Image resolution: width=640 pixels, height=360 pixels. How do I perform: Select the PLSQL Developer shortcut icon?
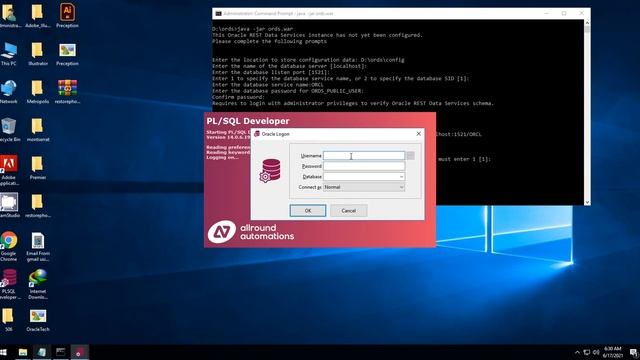click(9, 284)
